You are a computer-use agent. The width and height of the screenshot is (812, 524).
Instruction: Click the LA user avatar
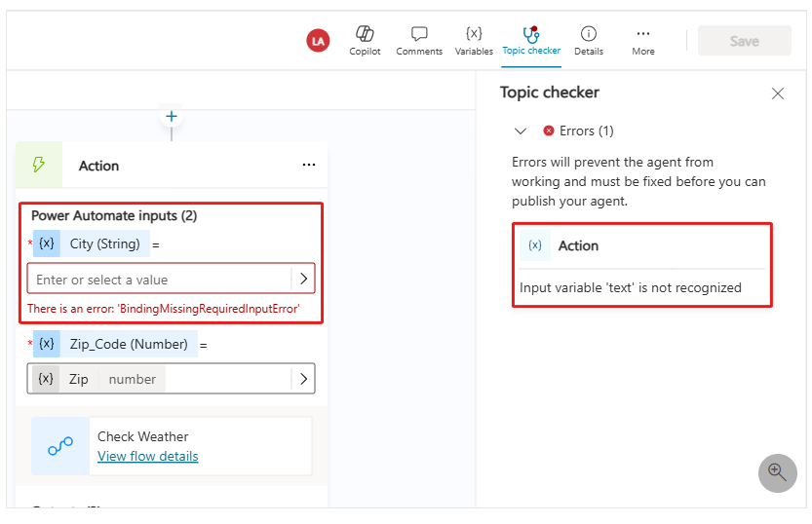318,41
